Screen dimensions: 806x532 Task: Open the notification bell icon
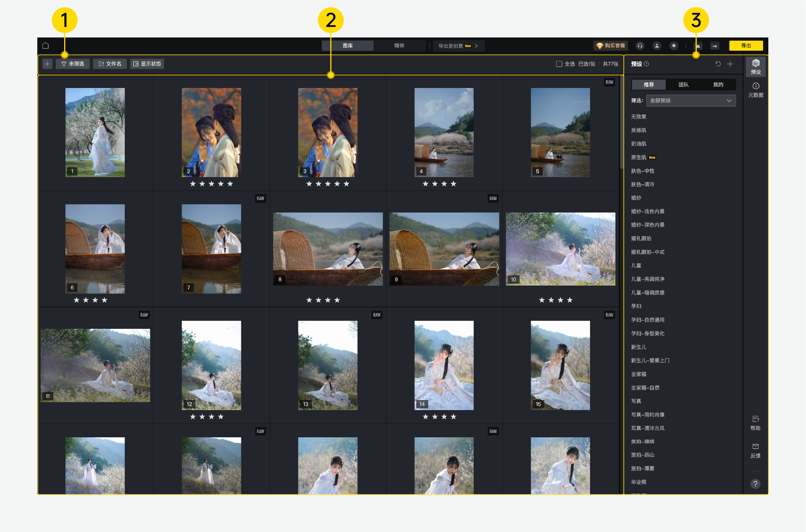(674, 45)
